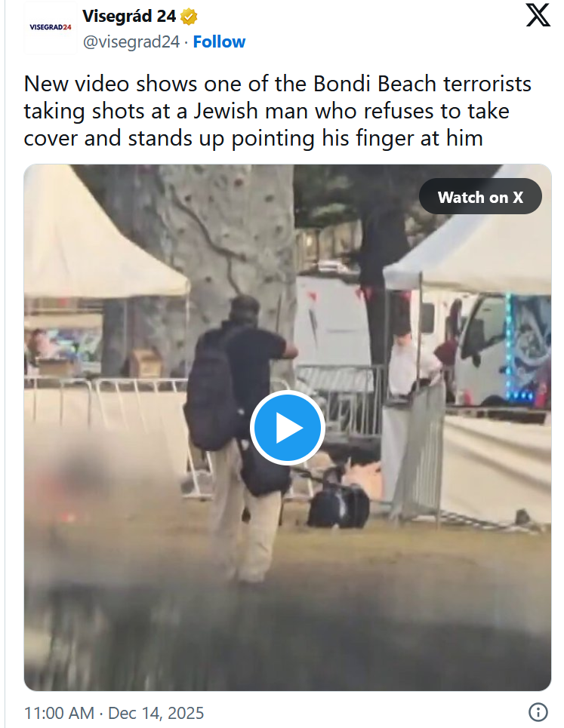The width and height of the screenshot is (564, 728).
Task: Click the "Dec 14, 2025" date text
Action: (x=156, y=713)
